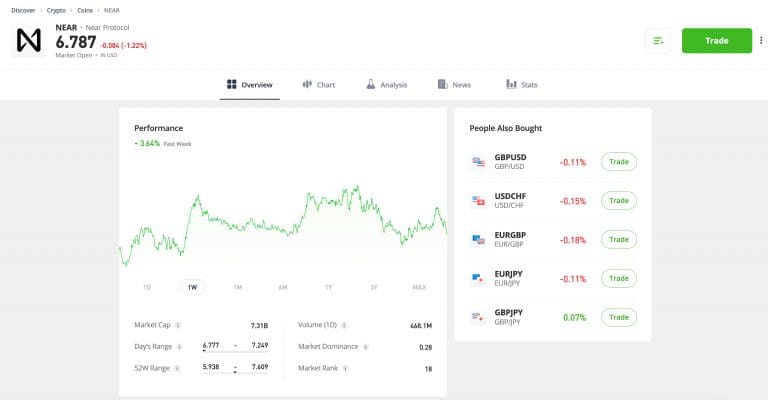Click the 3.64% Past Week text

[x=163, y=143]
